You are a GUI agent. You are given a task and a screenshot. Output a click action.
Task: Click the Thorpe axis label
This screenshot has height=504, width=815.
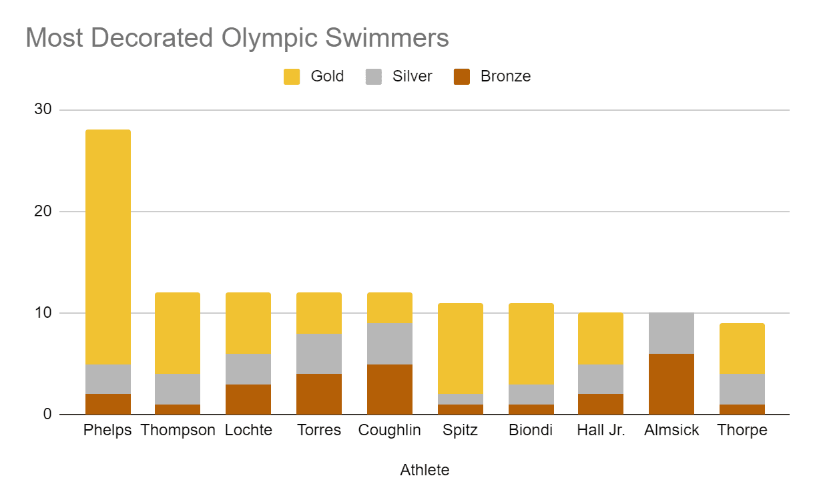click(x=742, y=431)
